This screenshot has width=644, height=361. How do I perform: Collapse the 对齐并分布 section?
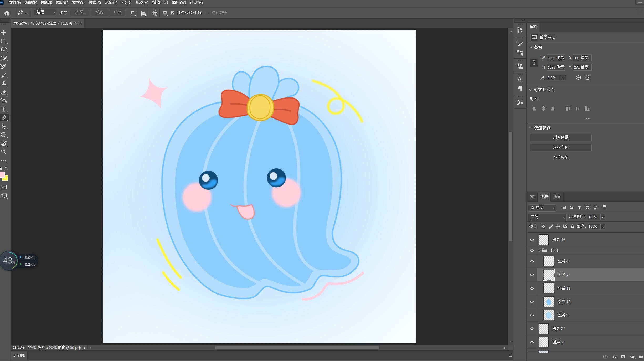(531, 90)
